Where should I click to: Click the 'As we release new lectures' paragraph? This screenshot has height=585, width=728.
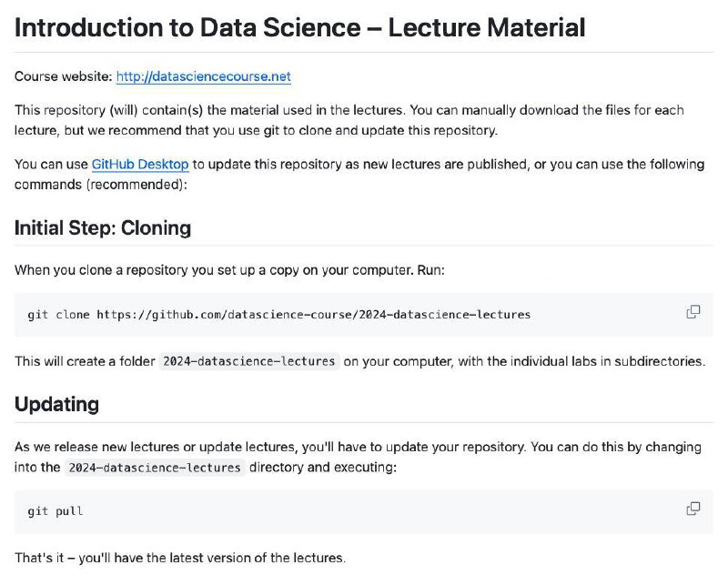[x=358, y=457]
